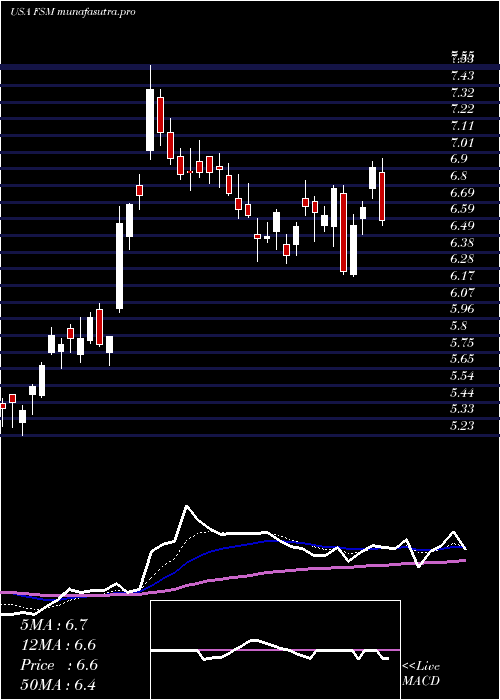Click the 6.07 price axis label
Image resolution: width=500 pixels, height=700 pixels.
coord(462,292)
